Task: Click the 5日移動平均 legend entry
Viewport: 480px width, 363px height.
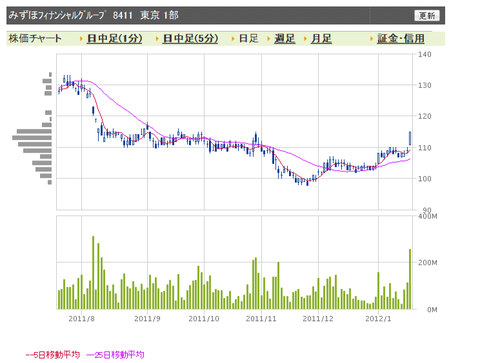Action: click(53, 355)
